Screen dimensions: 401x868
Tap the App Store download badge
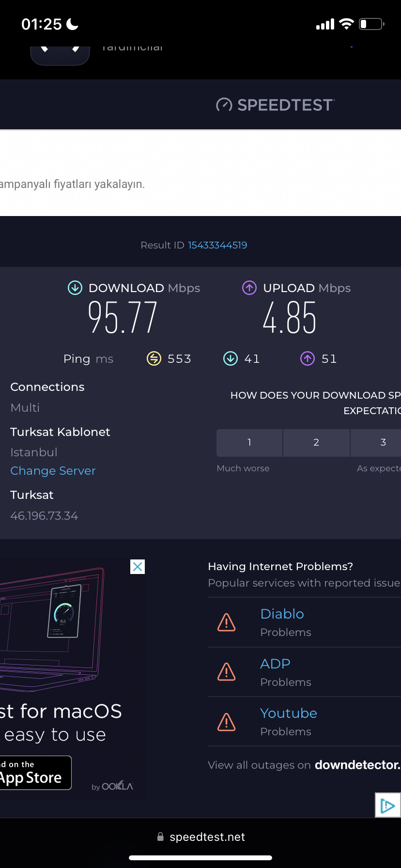coord(36,773)
